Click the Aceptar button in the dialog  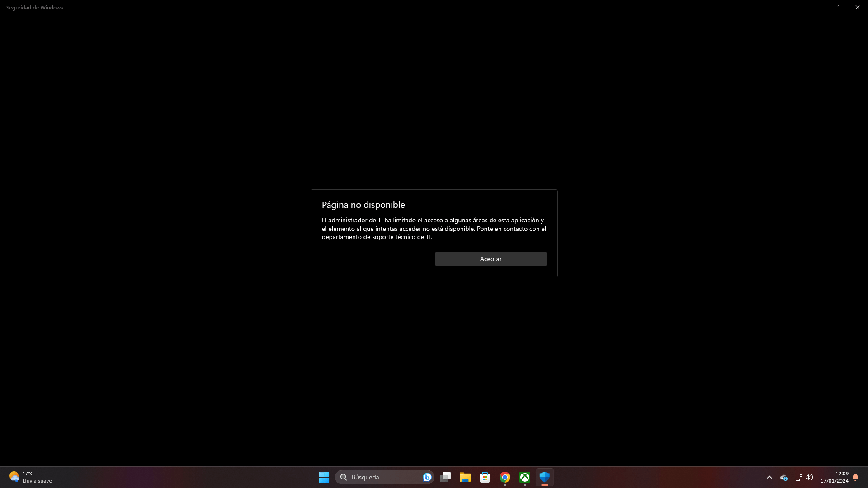click(491, 259)
